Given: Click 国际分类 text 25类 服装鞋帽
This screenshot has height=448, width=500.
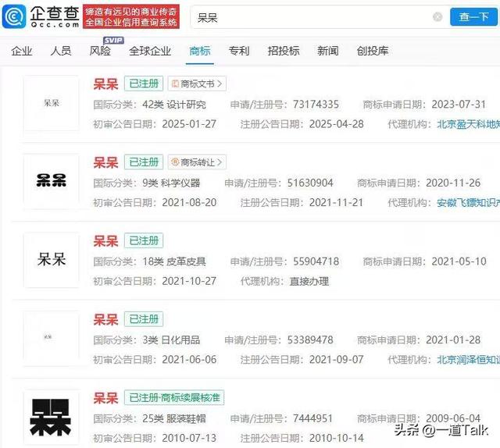Looking at the screenshot, I should pyautogui.click(x=174, y=418).
